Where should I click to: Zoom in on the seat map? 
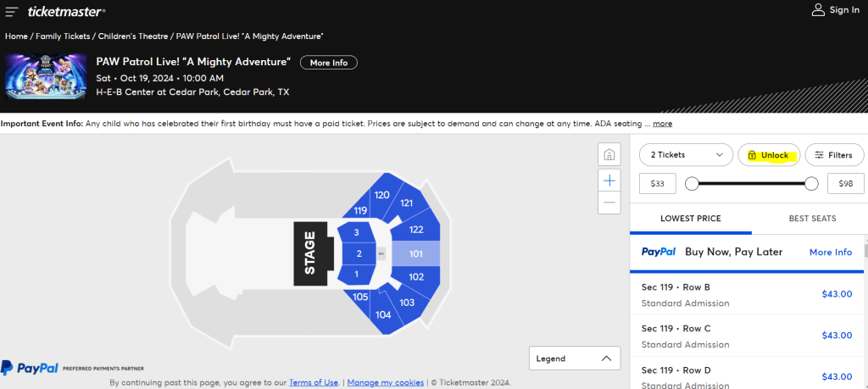[x=609, y=180]
